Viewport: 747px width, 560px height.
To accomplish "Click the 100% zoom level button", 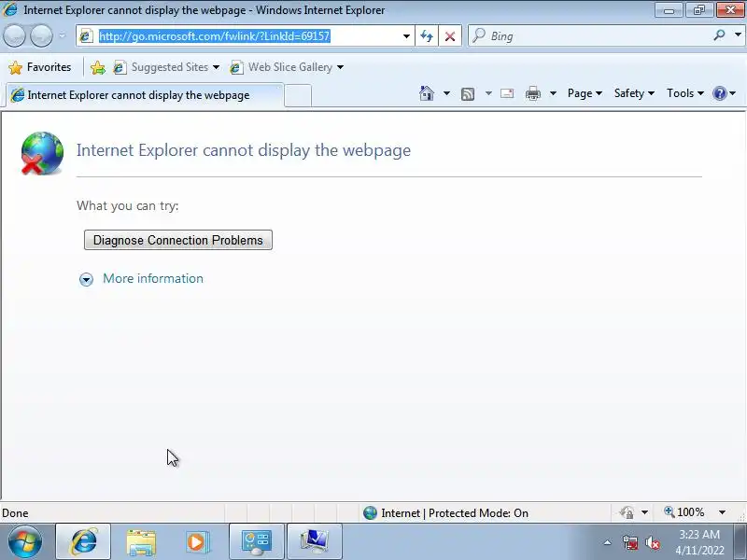I will point(684,512).
